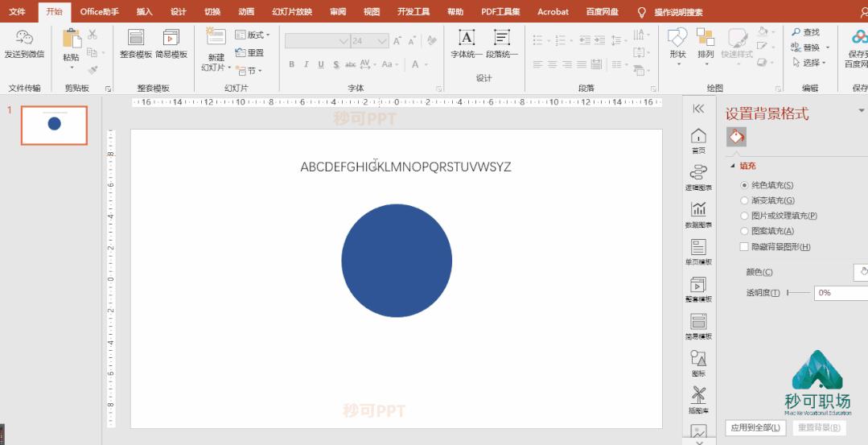Image resolution: width=868 pixels, height=445 pixels.
Task: Open the 文件 File menu
Action: [x=17, y=11]
